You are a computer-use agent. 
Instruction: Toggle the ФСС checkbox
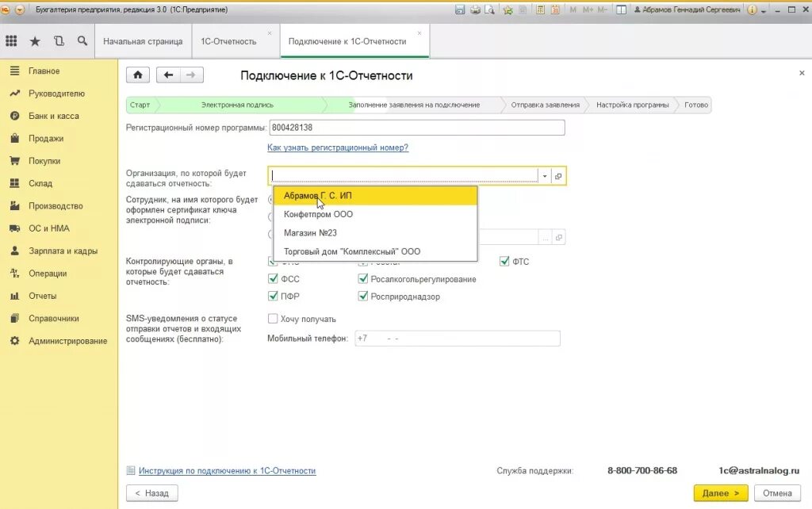point(273,278)
